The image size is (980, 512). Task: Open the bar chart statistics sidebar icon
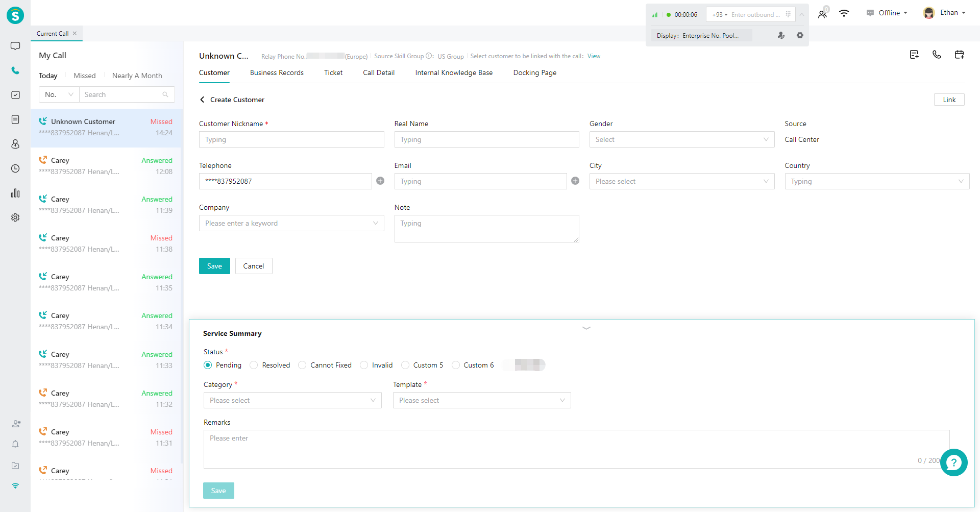15,193
